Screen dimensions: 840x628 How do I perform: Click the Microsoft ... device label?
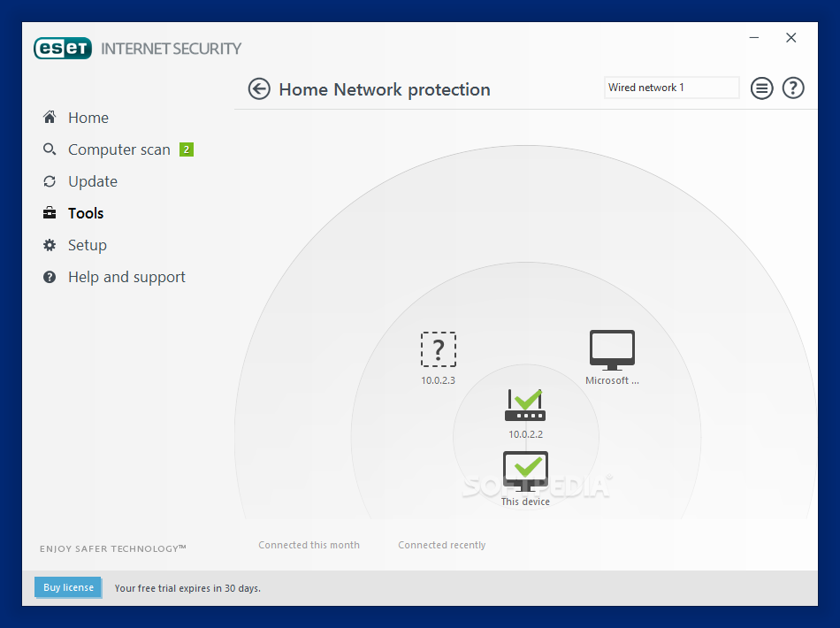612,380
